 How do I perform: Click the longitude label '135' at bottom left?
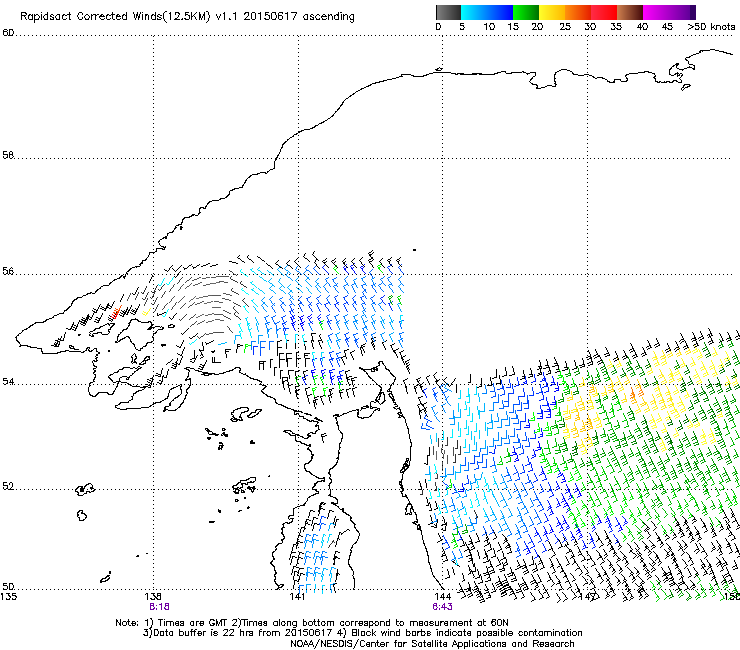pos(9,596)
